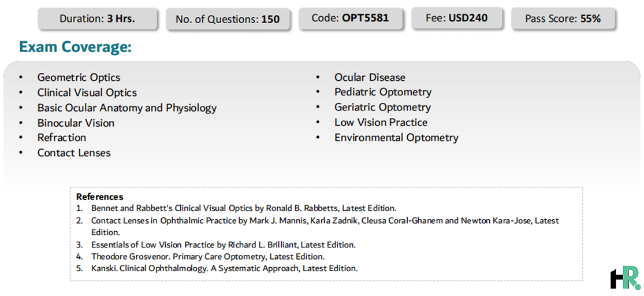This screenshot has height=296, width=644.
Task: Click the No. of Questions: 150 badge
Action: tap(228, 19)
